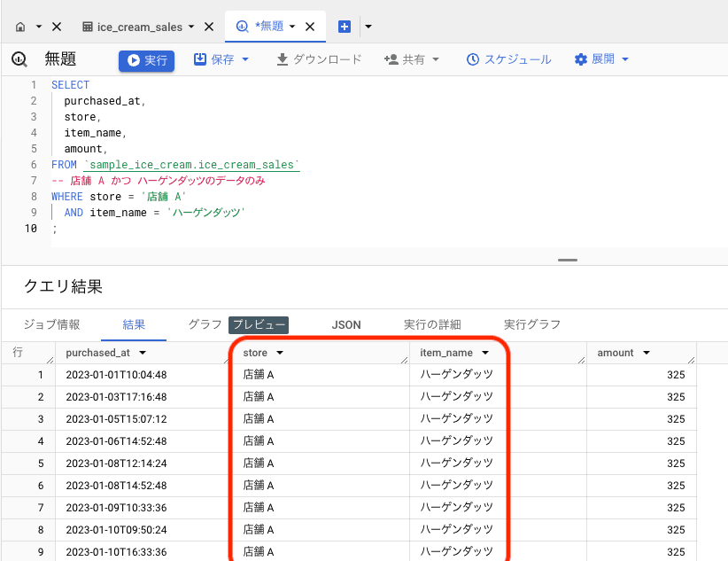Open the amount column header dropdown

click(647, 353)
